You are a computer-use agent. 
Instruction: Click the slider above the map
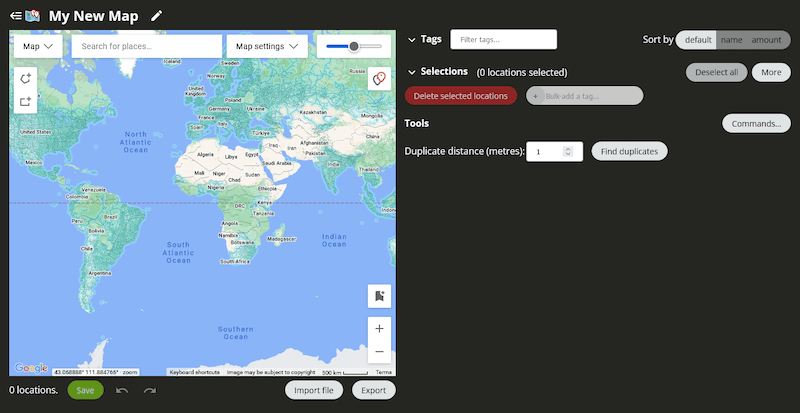click(x=353, y=46)
